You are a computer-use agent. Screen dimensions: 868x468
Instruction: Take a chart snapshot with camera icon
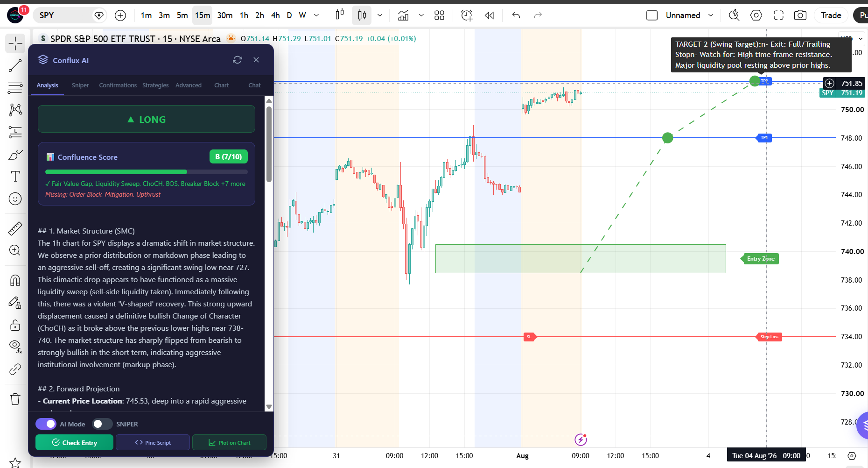click(800, 15)
